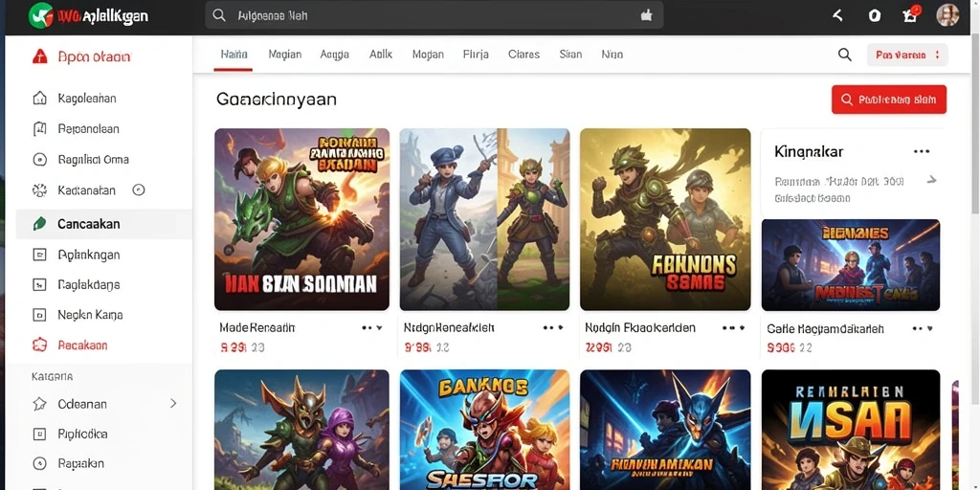Open the Made Renaalin game thumbnail
The image size is (980, 490).
point(301,219)
